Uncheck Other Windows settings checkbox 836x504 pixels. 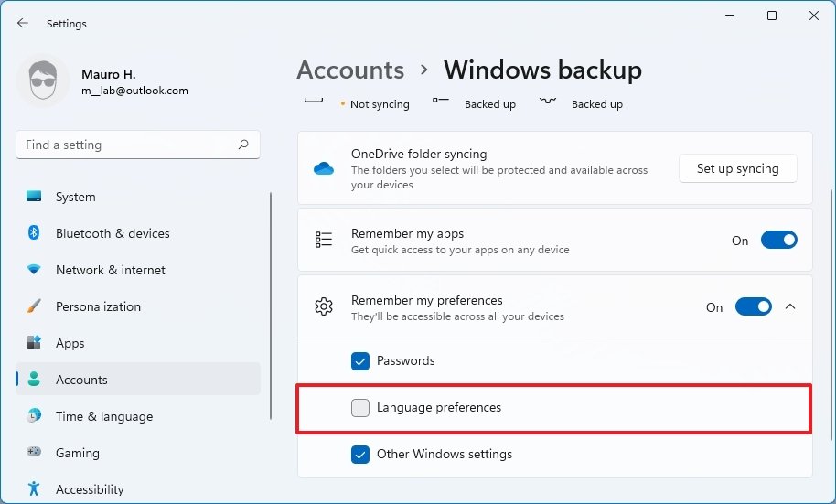coord(360,455)
